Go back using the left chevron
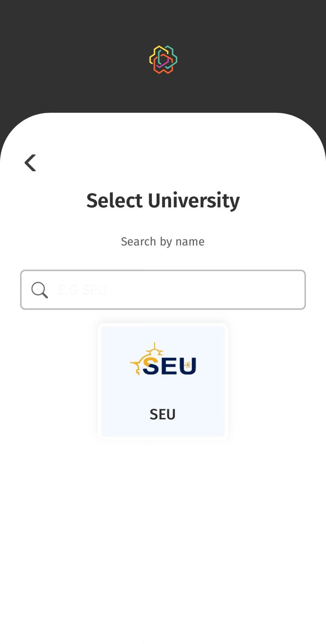 [30, 163]
